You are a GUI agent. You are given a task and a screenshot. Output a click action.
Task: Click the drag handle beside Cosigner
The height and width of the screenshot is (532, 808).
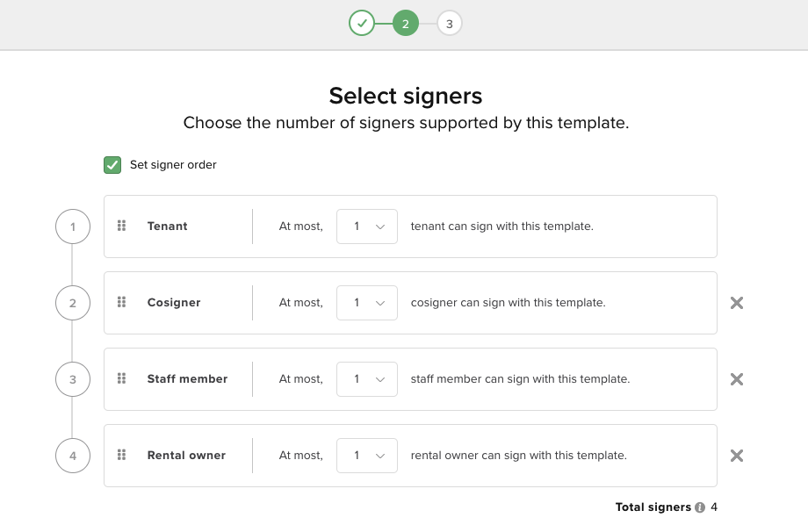122,302
